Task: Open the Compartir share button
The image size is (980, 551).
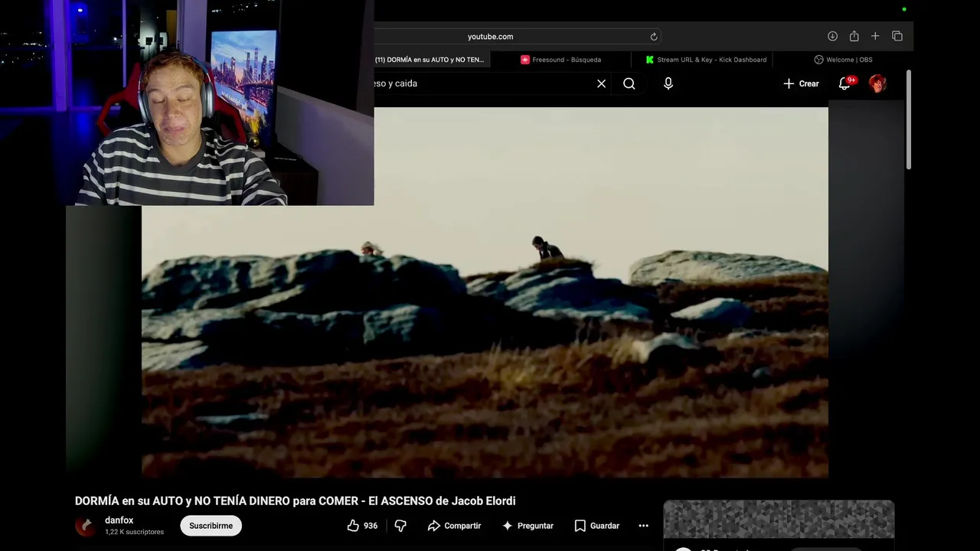Action: [454, 526]
